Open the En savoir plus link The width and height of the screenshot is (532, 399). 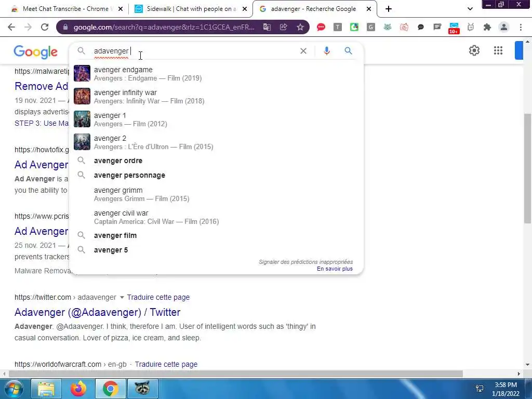tap(335, 269)
